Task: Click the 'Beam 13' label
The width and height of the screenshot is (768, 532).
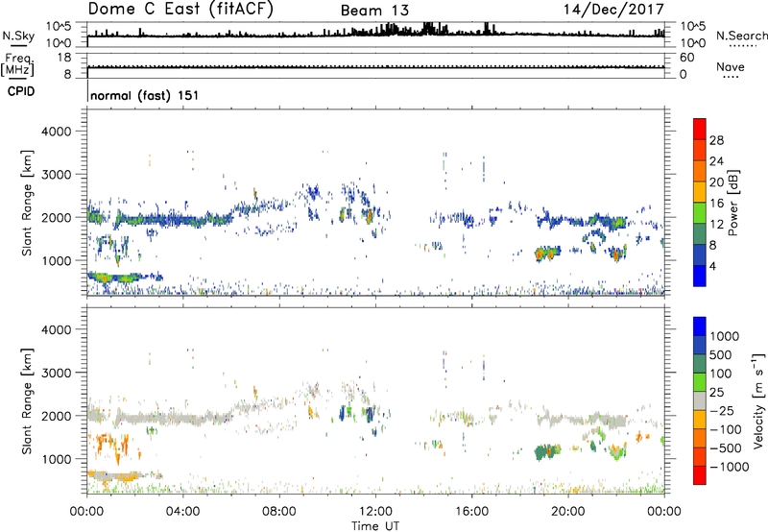Action: (x=374, y=11)
